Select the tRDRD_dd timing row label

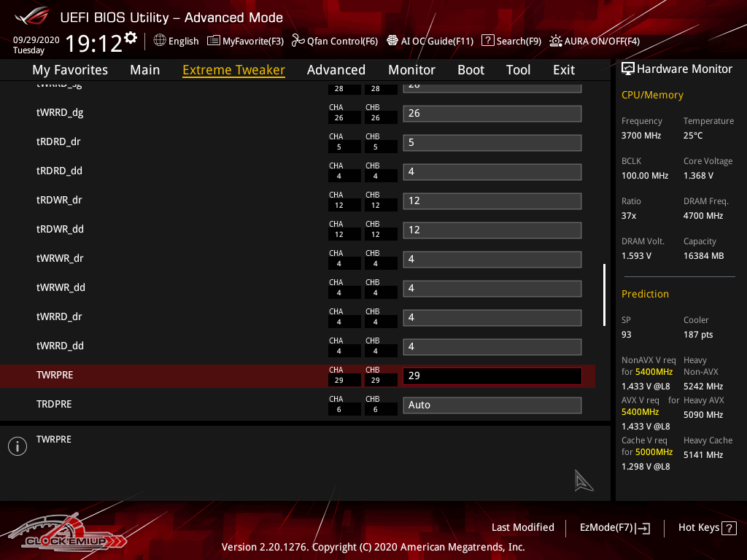59,171
